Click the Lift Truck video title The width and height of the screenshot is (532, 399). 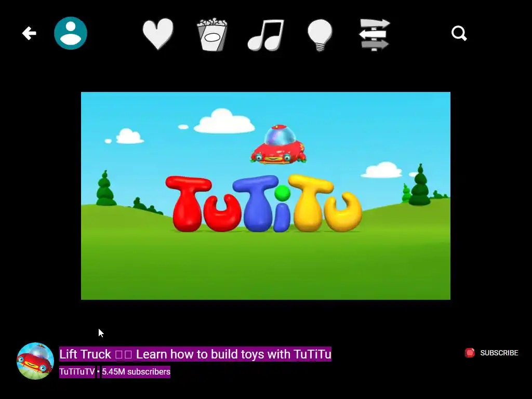(195, 354)
